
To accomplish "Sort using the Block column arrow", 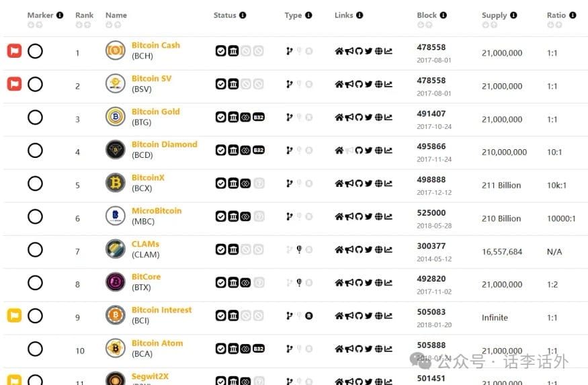I will click(421, 25).
